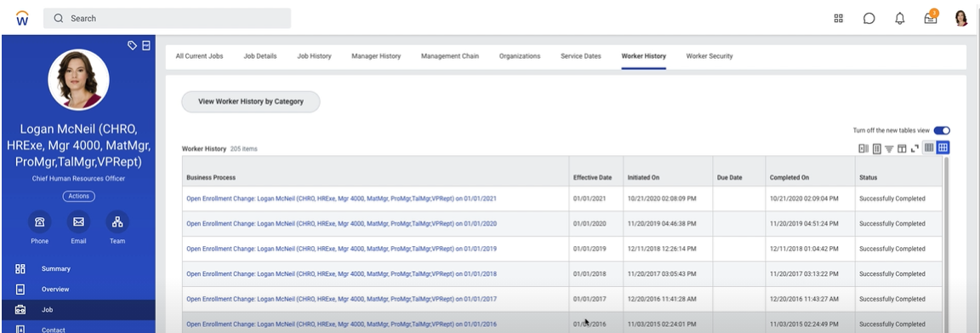Image resolution: width=980 pixels, height=333 pixels.
Task: Export table to Excel icon
Action: pyautogui.click(x=863, y=148)
